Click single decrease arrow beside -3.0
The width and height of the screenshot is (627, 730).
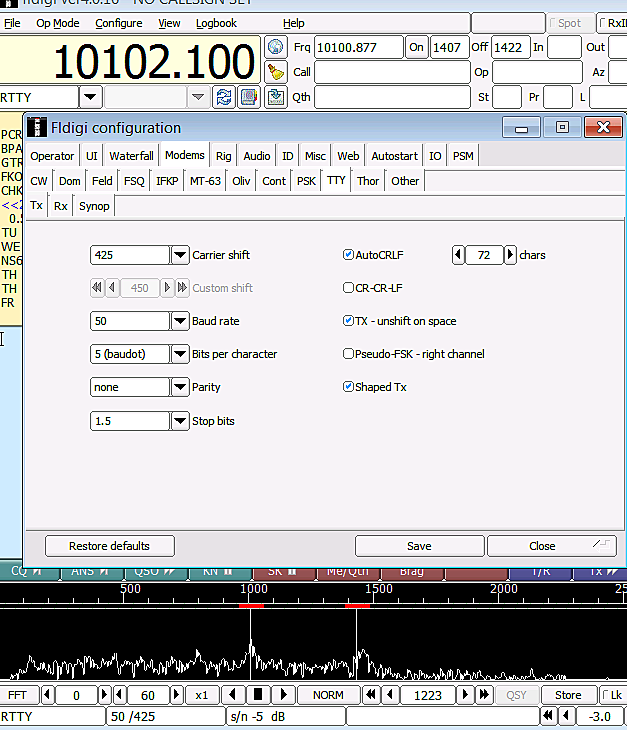pyautogui.click(x=566, y=716)
